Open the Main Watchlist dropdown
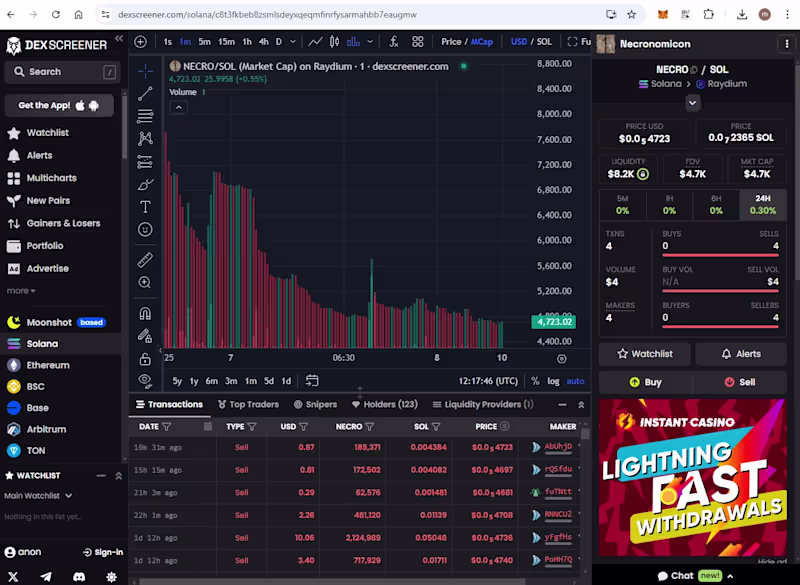 pos(38,496)
